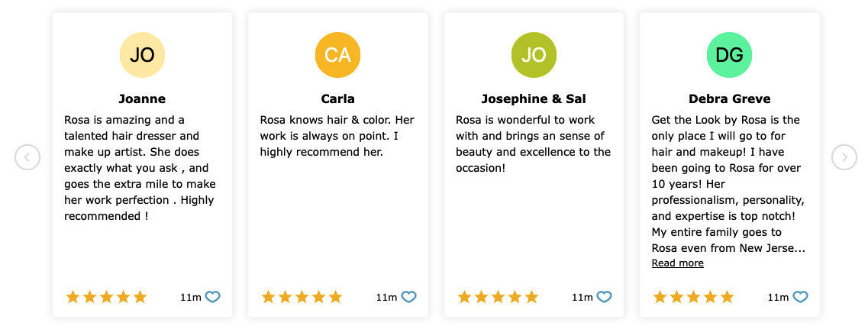The height and width of the screenshot is (329, 868).
Task: Open the Debra Greve reviewer name
Action: pos(730,99)
